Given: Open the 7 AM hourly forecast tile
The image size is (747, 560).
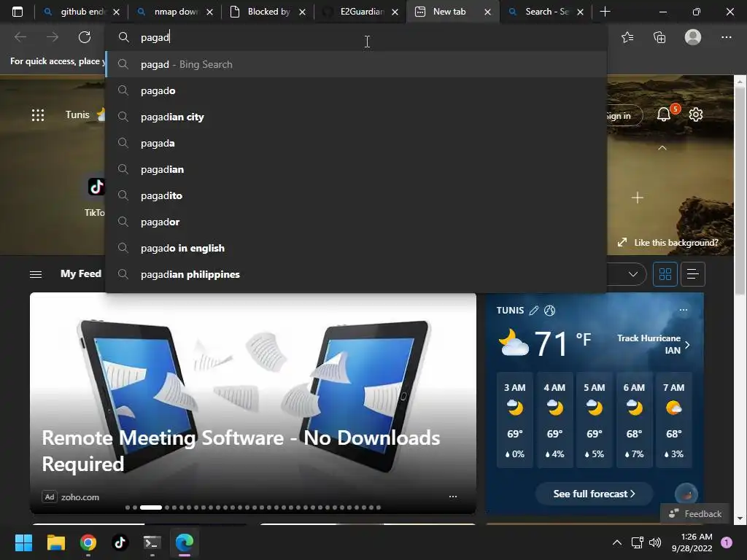Looking at the screenshot, I should click(673, 421).
